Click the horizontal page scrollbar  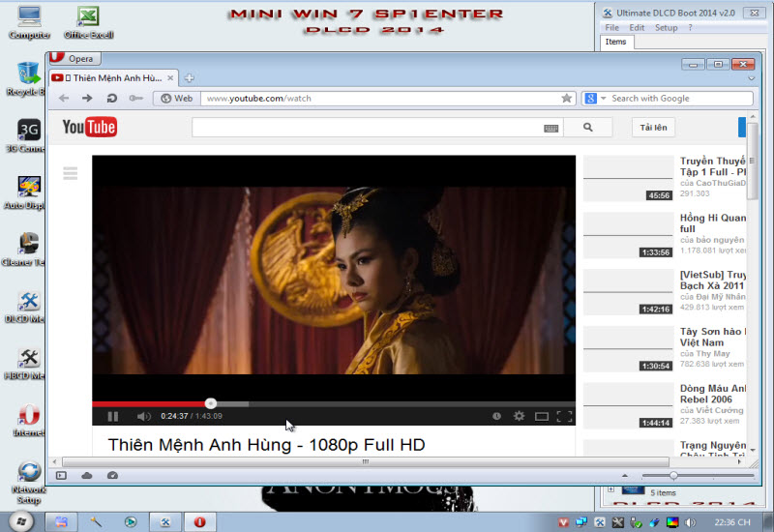coord(366,462)
